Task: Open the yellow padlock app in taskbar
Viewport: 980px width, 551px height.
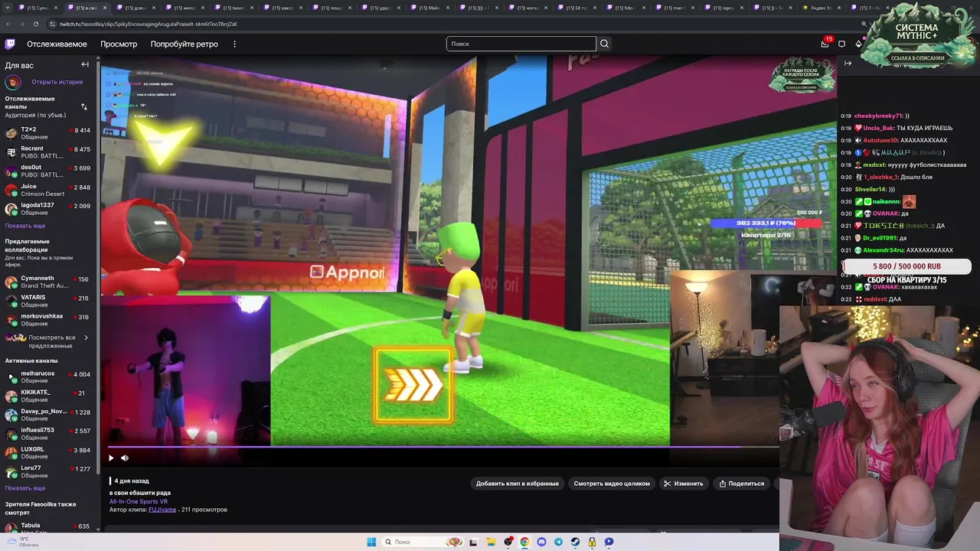Action: tap(592, 542)
